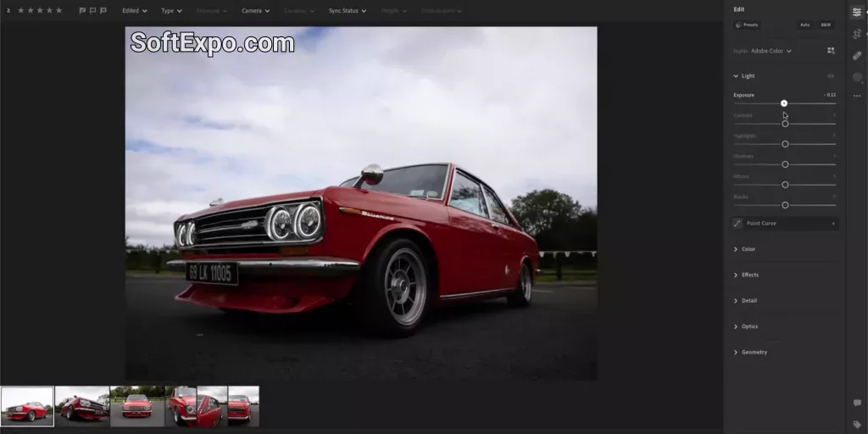Open the Edited filter dropdown

(x=135, y=10)
